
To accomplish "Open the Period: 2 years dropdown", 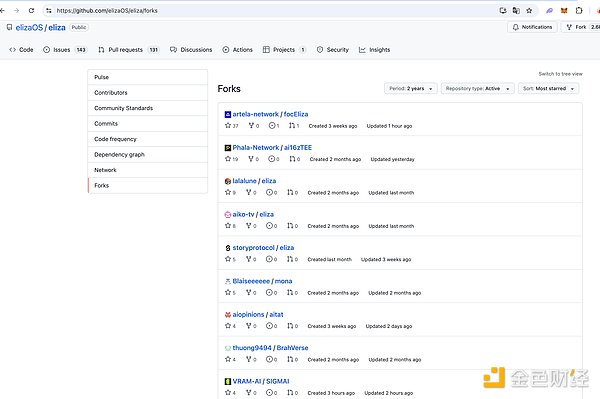I will point(411,88).
